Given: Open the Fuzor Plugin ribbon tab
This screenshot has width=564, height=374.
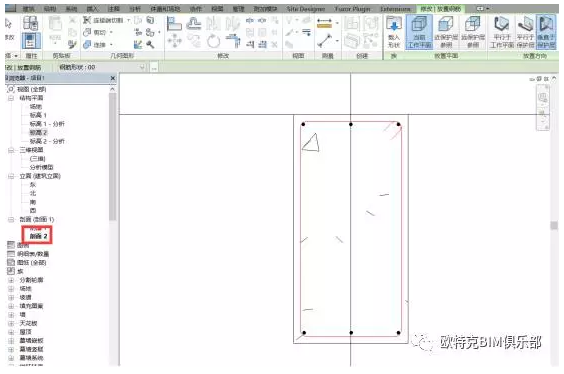Looking at the screenshot, I should [352, 9].
